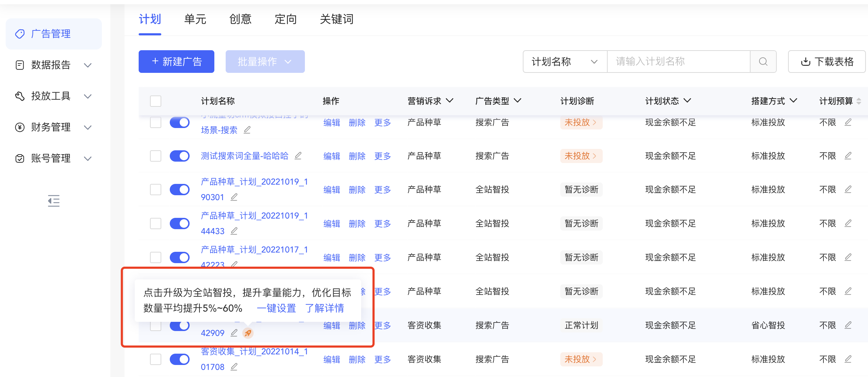This screenshot has height=377, width=868.
Task: Edit budget pencil in the 42223 row
Action: point(848,257)
